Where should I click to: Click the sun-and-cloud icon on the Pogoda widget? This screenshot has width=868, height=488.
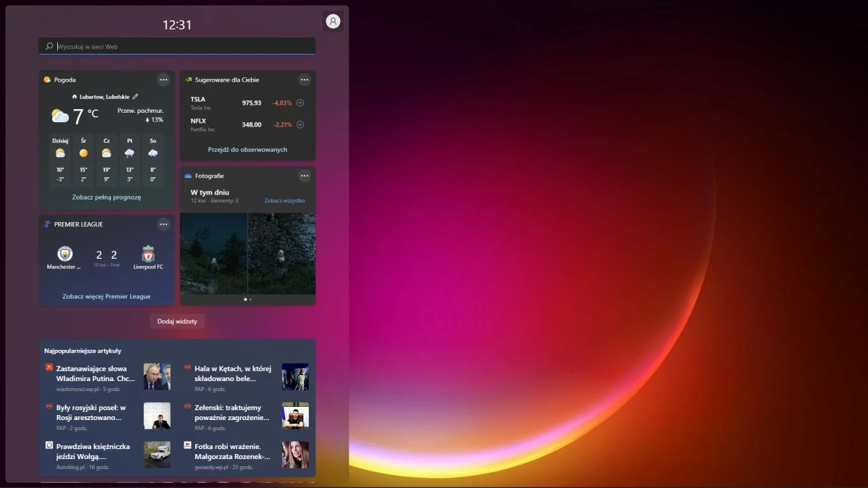tap(46, 80)
